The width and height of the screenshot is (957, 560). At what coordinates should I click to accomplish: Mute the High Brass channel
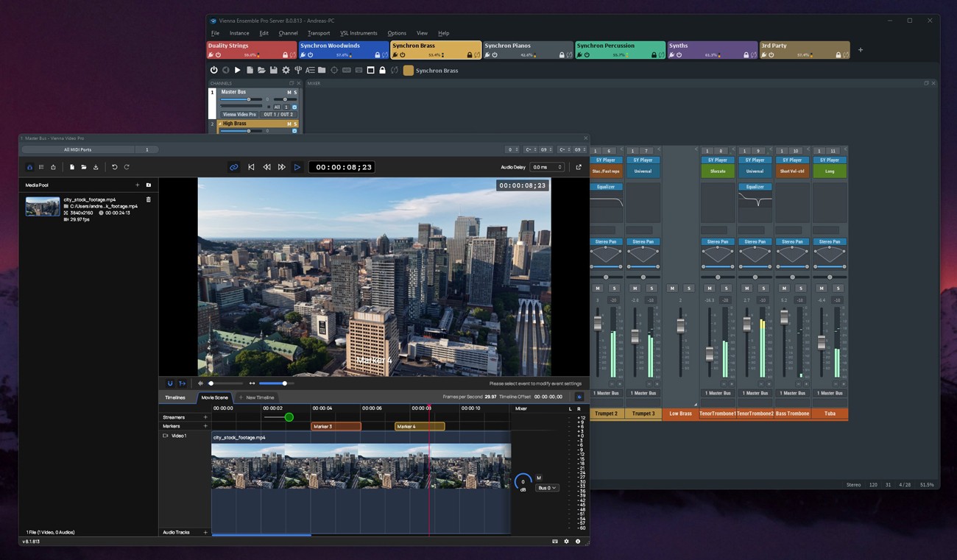point(289,124)
